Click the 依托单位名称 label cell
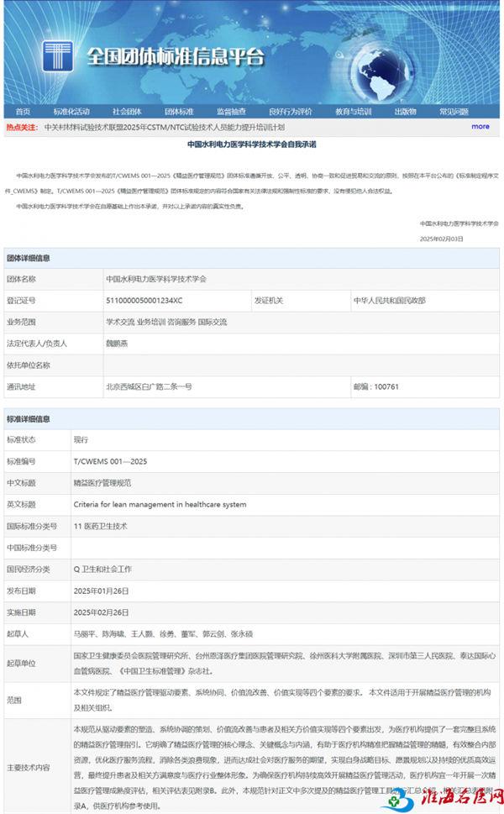Image resolution: width=504 pixels, height=814 pixels. (x=54, y=365)
